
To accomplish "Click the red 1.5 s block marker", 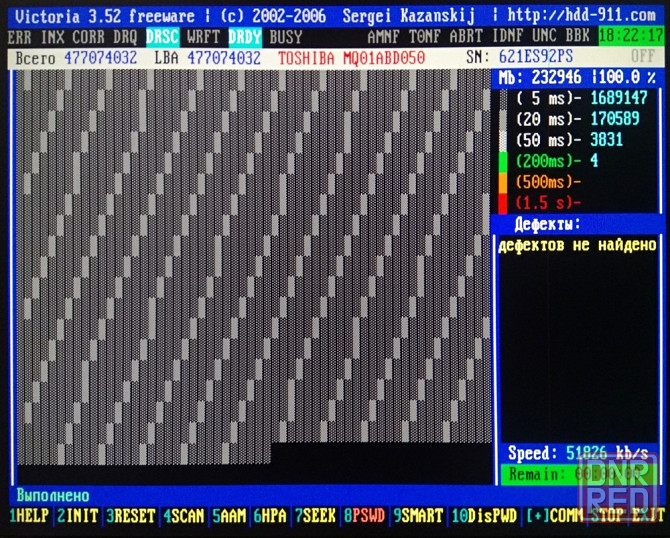I will [x=504, y=202].
